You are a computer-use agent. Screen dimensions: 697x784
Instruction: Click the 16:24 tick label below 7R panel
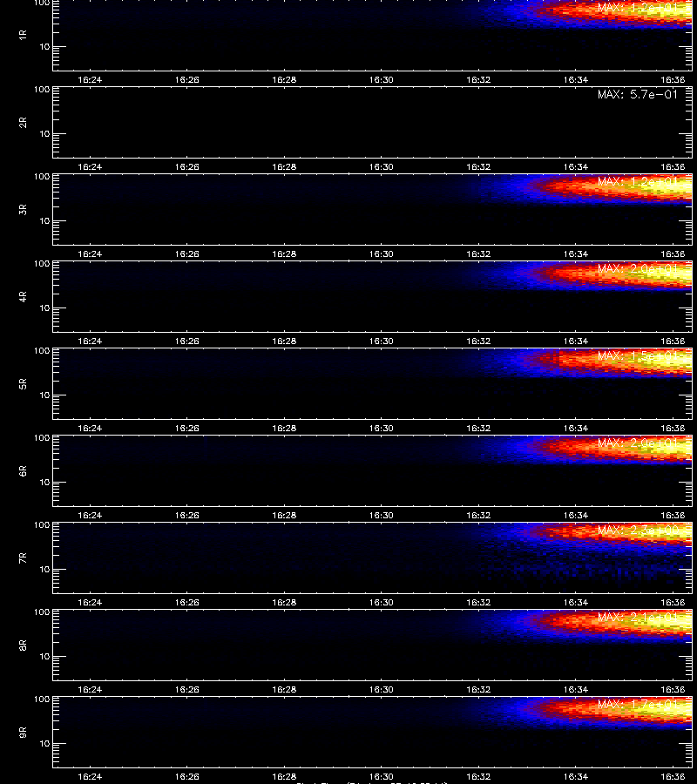pyautogui.click(x=90, y=603)
